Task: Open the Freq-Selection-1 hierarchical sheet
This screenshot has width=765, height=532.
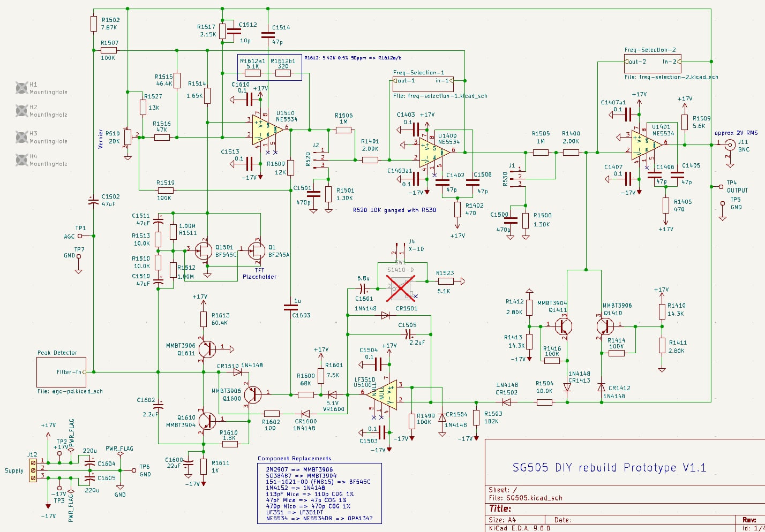Action: 423,84
